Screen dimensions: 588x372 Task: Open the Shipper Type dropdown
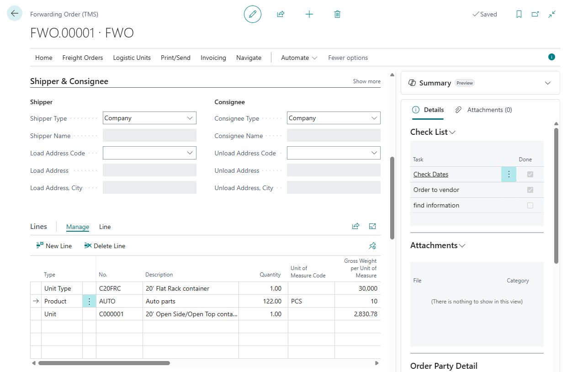(x=149, y=118)
